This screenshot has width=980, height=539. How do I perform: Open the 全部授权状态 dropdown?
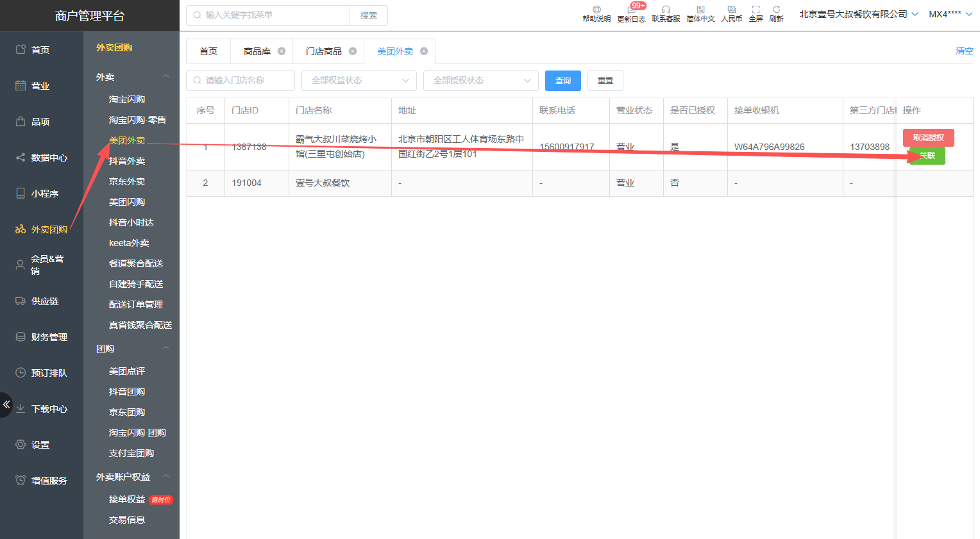point(481,81)
